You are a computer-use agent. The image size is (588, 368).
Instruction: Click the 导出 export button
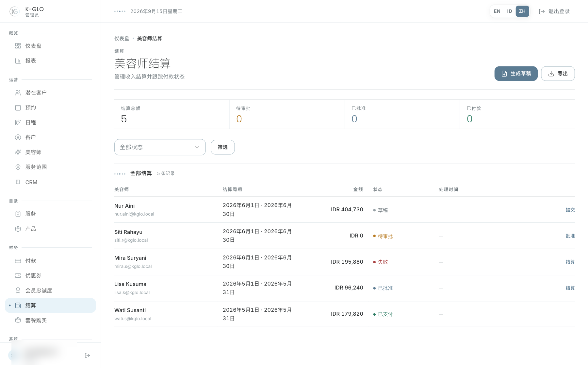[x=558, y=74]
